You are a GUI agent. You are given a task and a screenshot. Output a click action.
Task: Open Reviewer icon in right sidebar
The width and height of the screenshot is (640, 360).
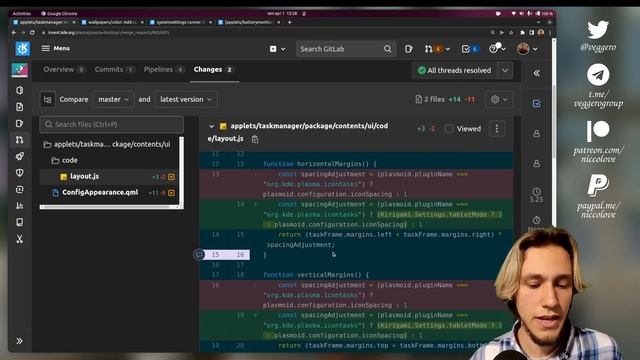pos(537,164)
